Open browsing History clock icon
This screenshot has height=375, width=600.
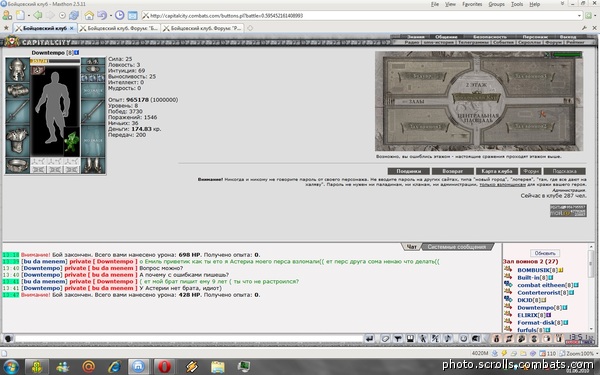[120, 15]
